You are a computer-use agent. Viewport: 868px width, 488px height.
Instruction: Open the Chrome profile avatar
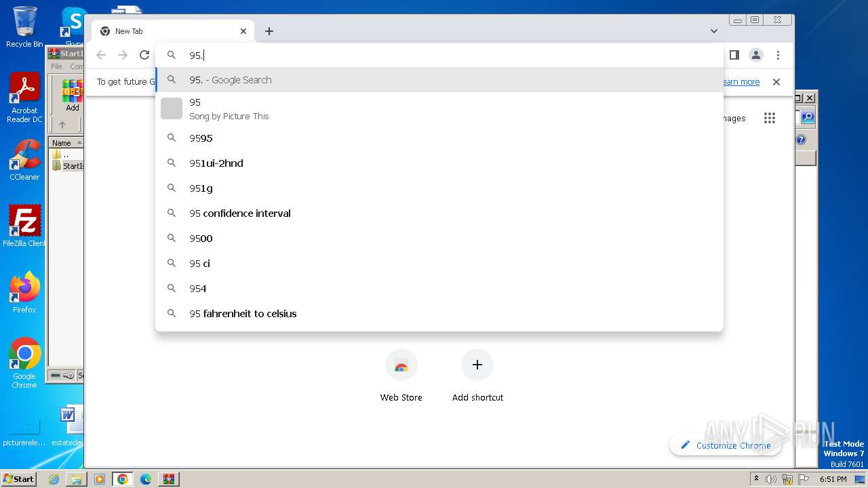756,55
